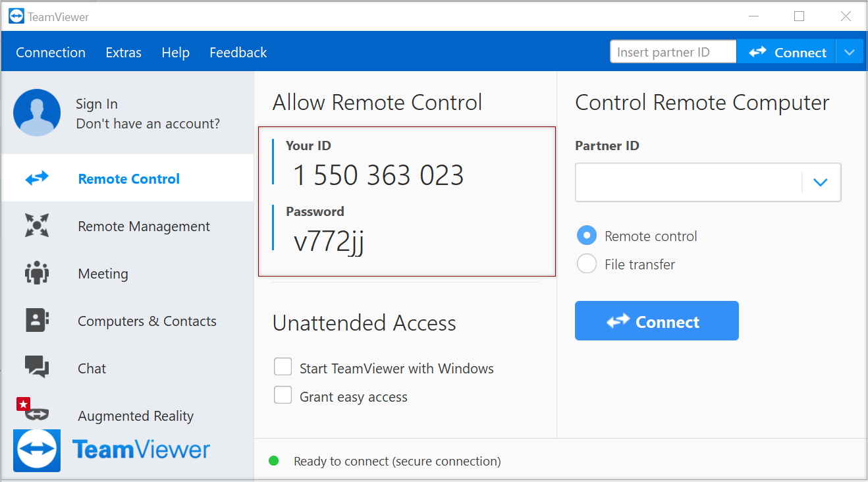Click the Chat bubbles icon
868x482 pixels.
pyautogui.click(x=37, y=367)
